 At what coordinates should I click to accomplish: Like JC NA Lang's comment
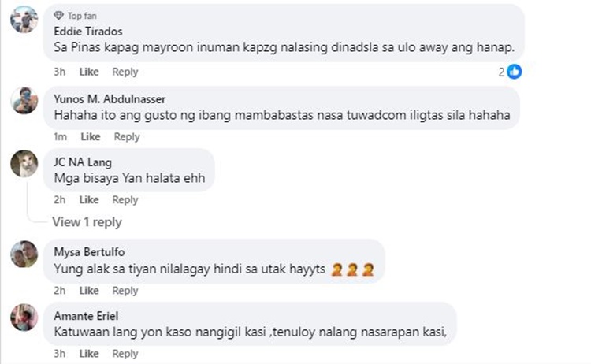pyautogui.click(x=89, y=199)
